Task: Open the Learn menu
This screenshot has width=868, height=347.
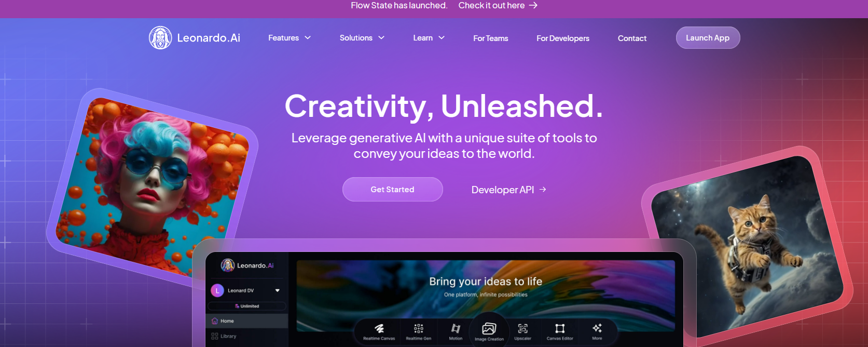Action: 429,38
